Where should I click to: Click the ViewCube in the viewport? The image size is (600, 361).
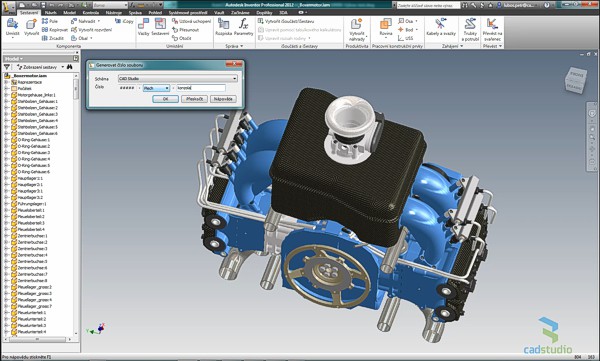[576, 80]
